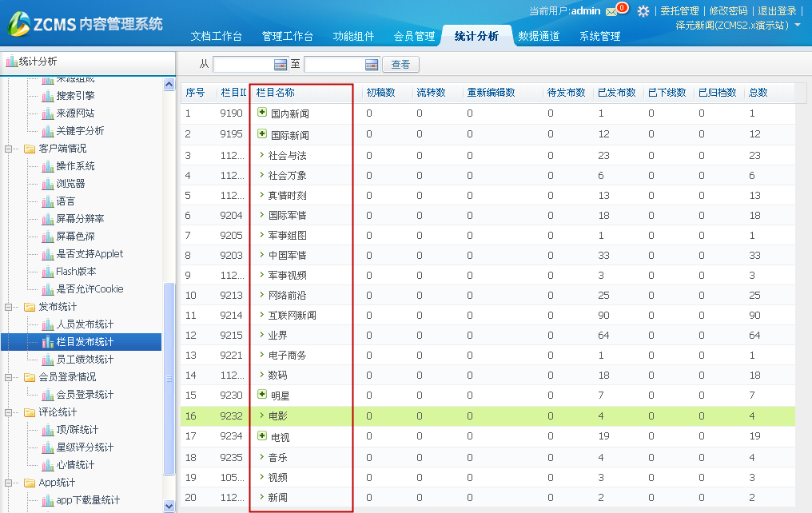Click the chart icon beside 浏览器
The width and height of the screenshot is (812, 513).
pos(48,184)
